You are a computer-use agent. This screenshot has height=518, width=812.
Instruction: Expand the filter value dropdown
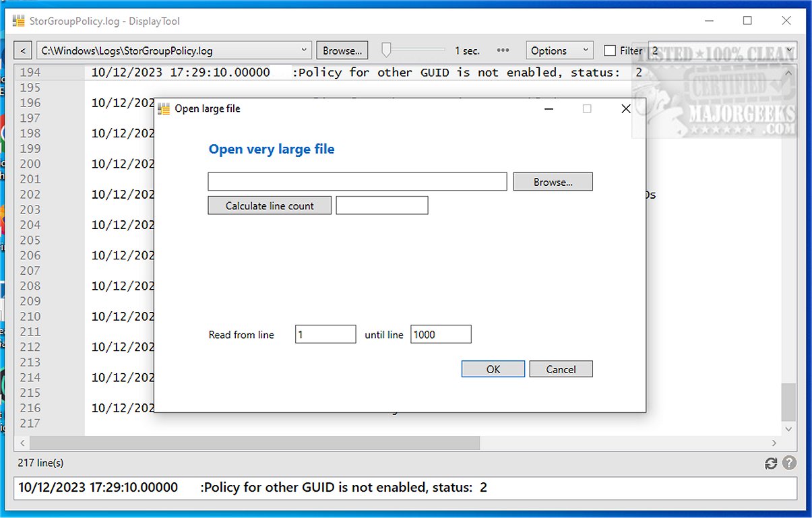(789, 51)
